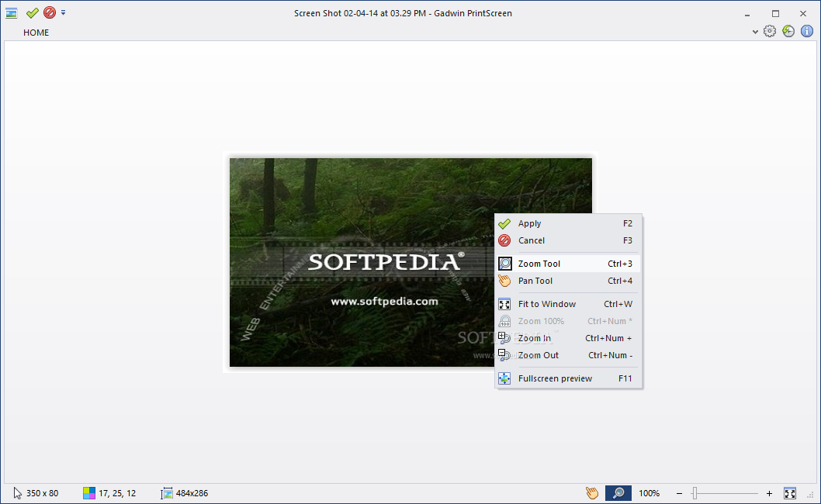Select Pan Tool in the context menu
The width and height of the screenshot is (821, 504).
coord(568,281)
